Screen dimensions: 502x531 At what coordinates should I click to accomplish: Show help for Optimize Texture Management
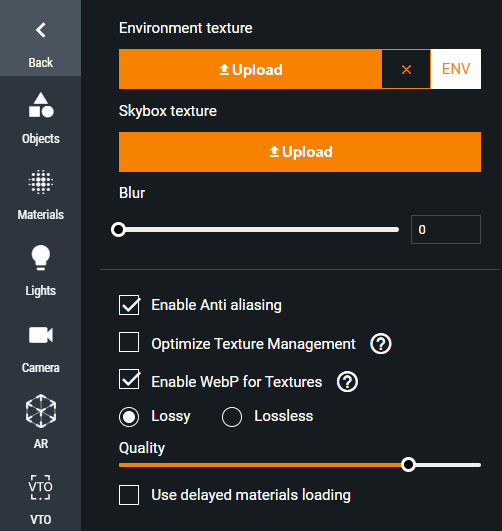pyautogui.click(x=381, y=344)
